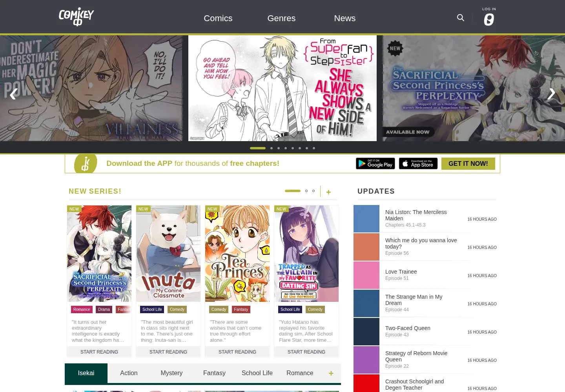This screenshot has height=392, width=565.
Task: Click Romance tag on Sacrificial Princess card
Action: pos(82,310)
